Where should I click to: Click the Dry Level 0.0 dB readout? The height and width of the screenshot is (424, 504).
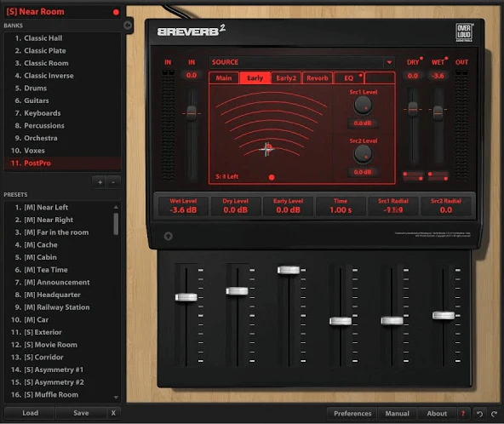[236, 206]
